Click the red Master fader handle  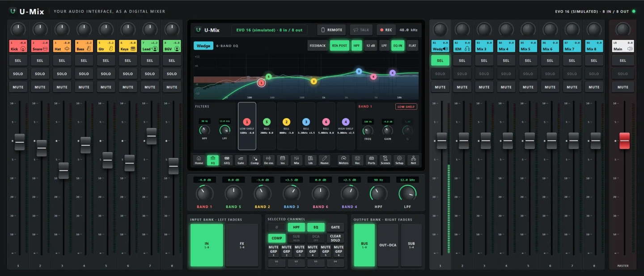pyautogui.click(x=624, y=140)
